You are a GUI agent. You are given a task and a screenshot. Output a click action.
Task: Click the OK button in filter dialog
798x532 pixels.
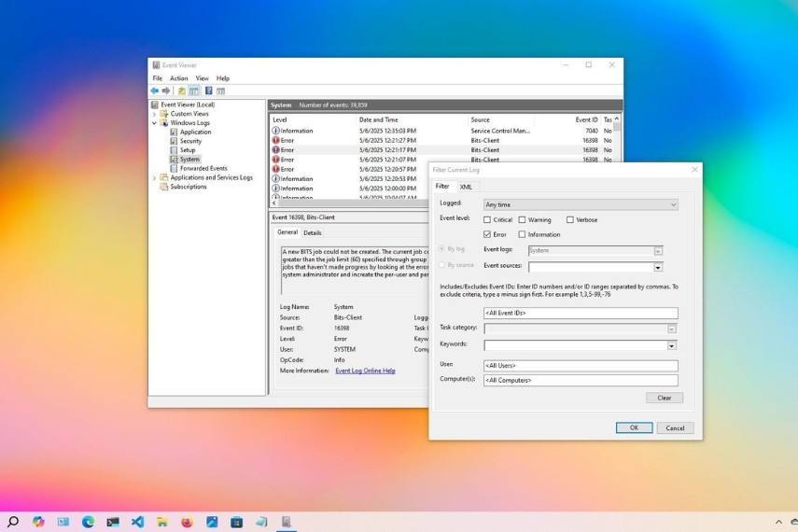point(634,428)
